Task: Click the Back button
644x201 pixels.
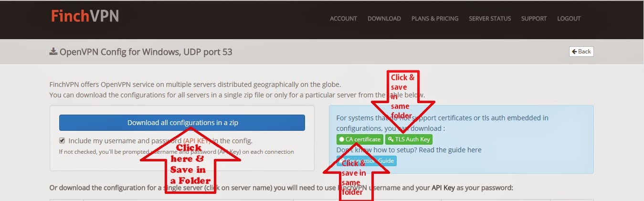Action: click(581, 52)
